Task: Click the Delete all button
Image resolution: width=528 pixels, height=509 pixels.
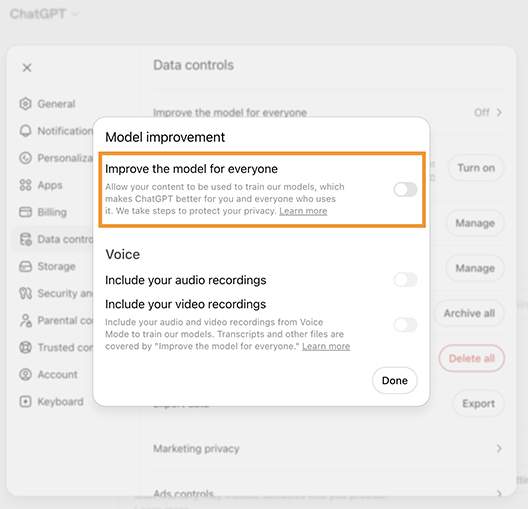Action: pos(471,358)
